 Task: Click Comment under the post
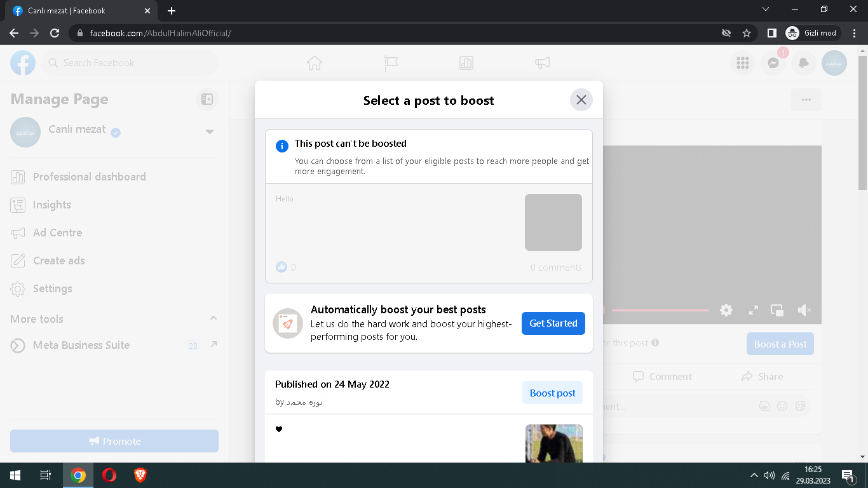click(662, 377)
